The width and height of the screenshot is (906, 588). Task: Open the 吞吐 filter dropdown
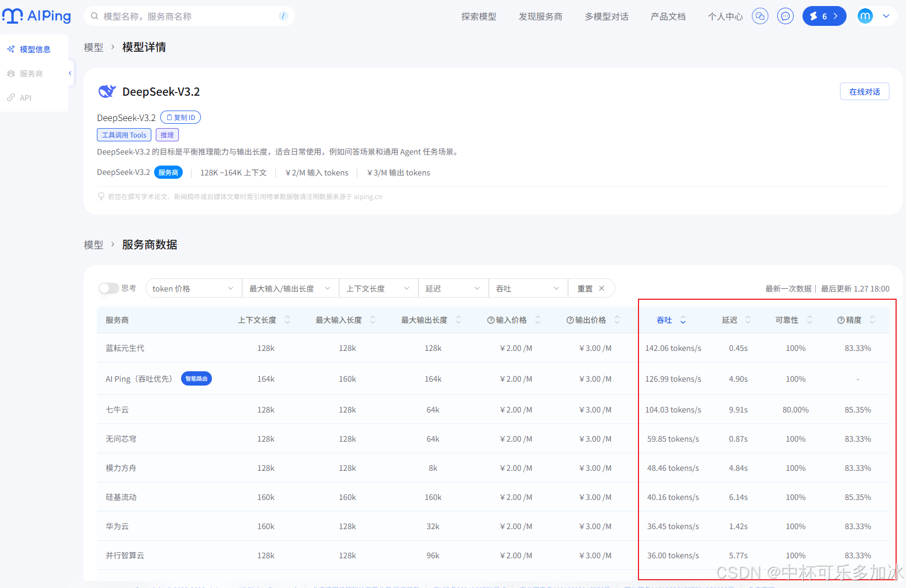click(x=528, y=288)
